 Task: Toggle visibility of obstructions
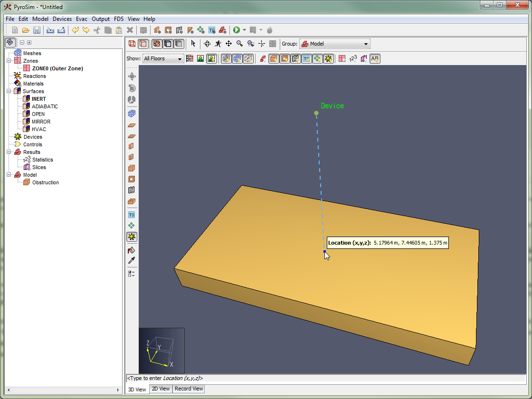[274, 59]
